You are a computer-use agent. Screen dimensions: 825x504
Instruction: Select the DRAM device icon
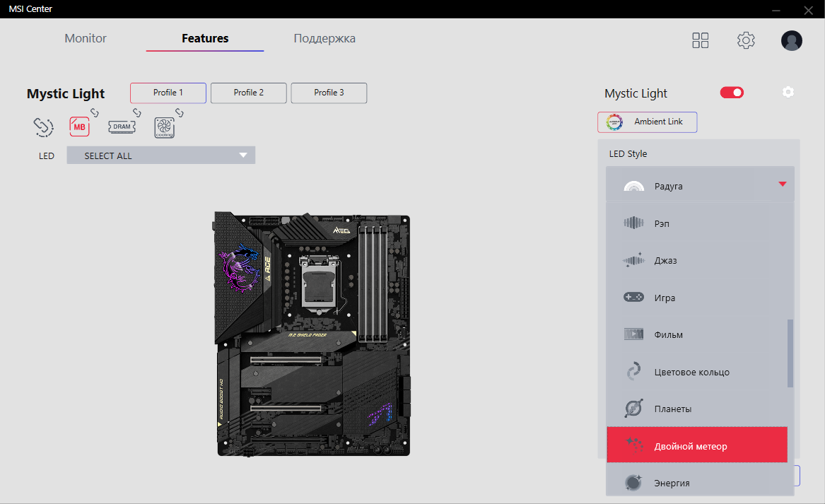[x=122, y=127]
